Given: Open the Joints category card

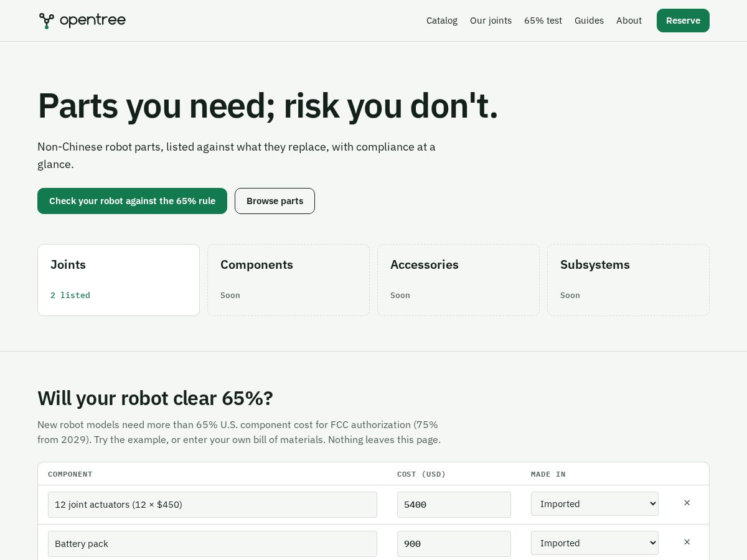Looking at the screenshot, I should [x=118, y=280].
